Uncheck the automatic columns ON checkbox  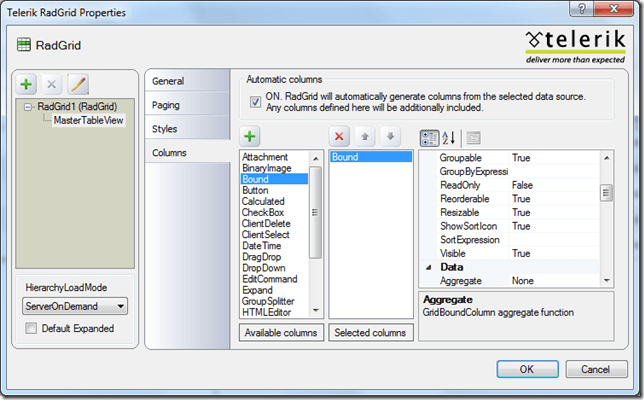[x=255, y=101]
